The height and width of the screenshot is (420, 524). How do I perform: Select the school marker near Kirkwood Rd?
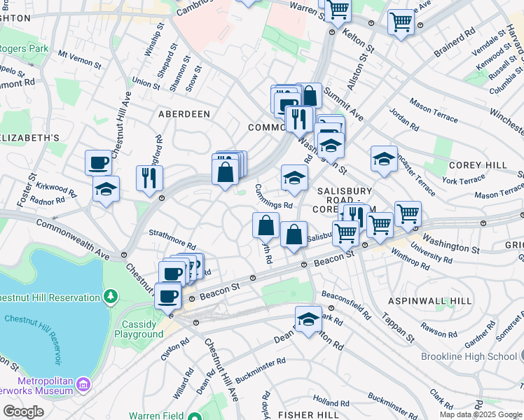tap(106, 189)
